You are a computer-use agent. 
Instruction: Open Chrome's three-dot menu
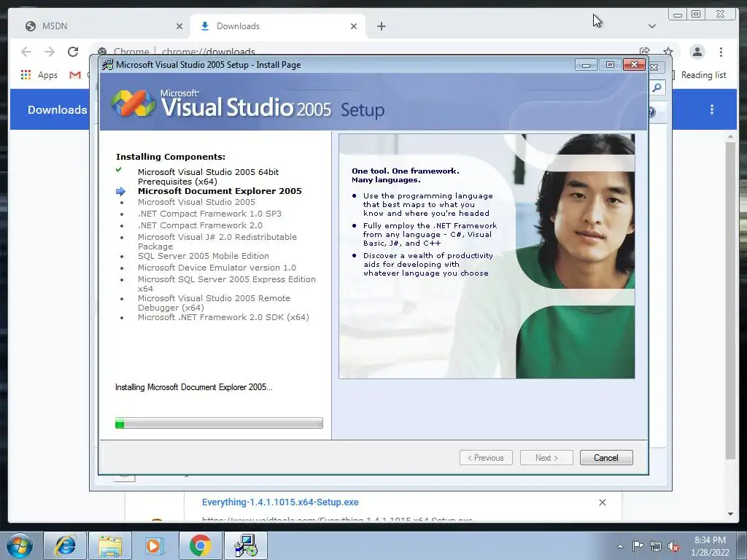click(x=721, y=52)
